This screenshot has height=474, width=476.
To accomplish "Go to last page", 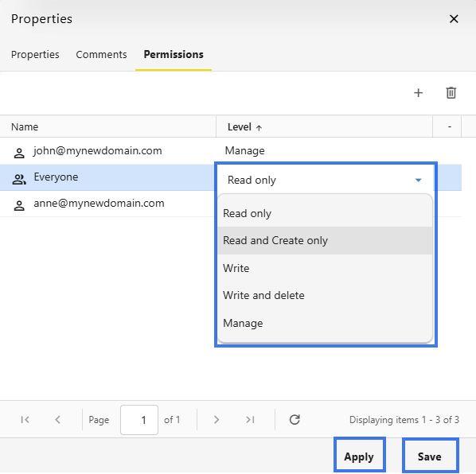I will click(x=250, y=419).
